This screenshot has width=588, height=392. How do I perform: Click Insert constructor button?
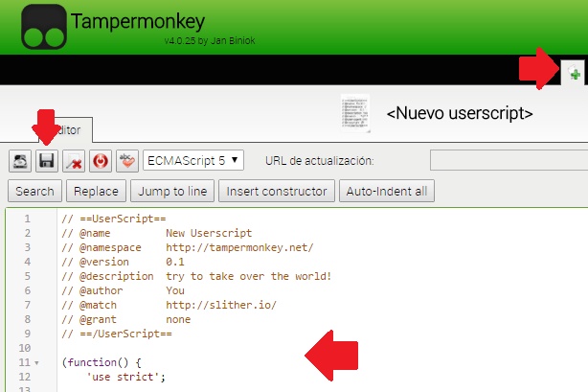click(x=277, y=191)
